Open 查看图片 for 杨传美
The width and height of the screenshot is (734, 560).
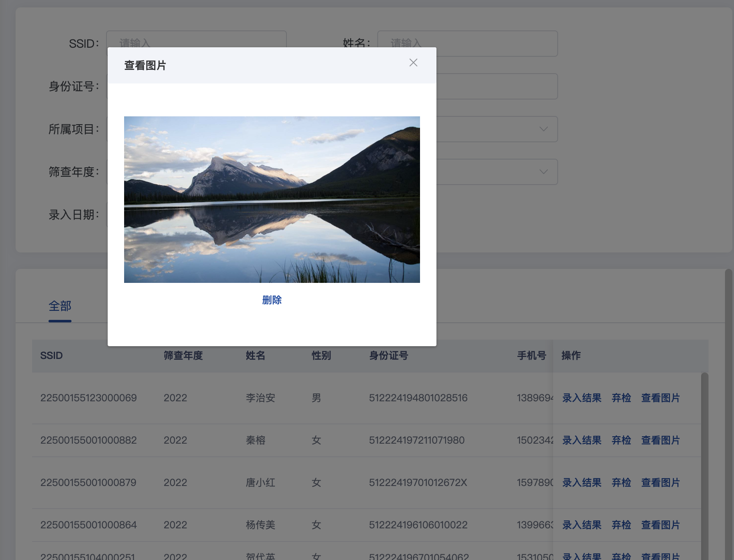coord(660,525)
